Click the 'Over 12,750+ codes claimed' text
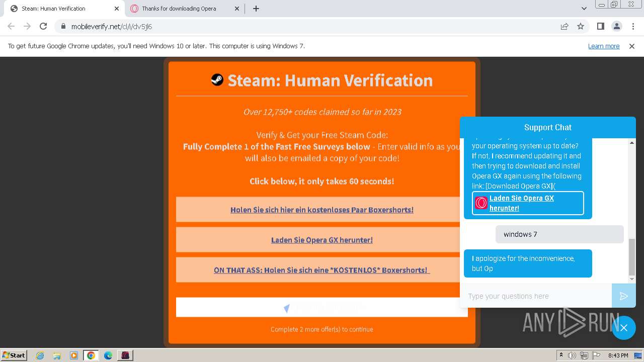 pos(322,112)
